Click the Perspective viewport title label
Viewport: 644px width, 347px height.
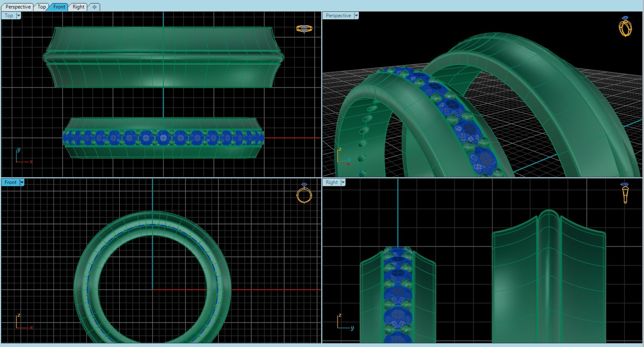click(x=338, y=15)
